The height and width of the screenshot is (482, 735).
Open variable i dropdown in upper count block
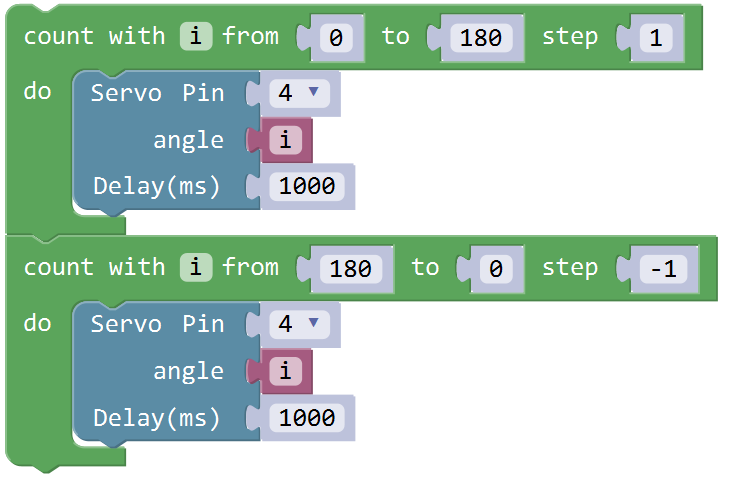[196, 37]
